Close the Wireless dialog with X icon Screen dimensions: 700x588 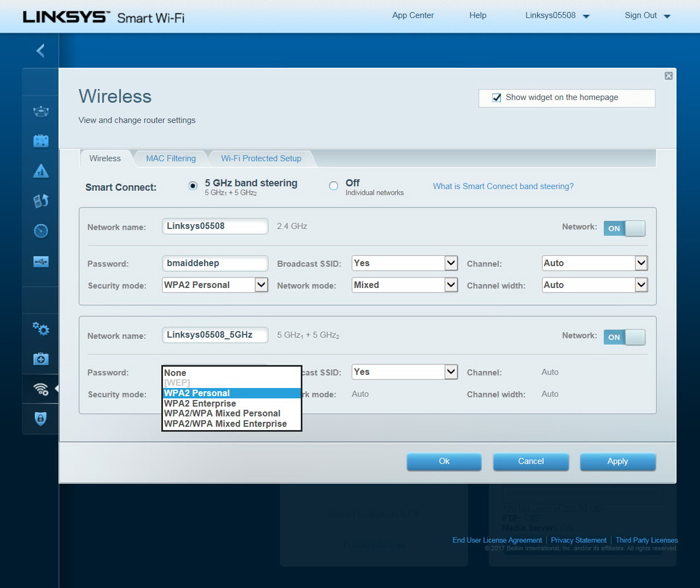click(668, 76)
